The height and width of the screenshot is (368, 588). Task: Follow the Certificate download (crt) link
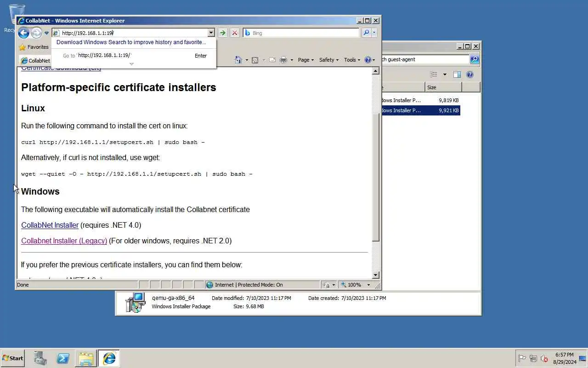61,68
